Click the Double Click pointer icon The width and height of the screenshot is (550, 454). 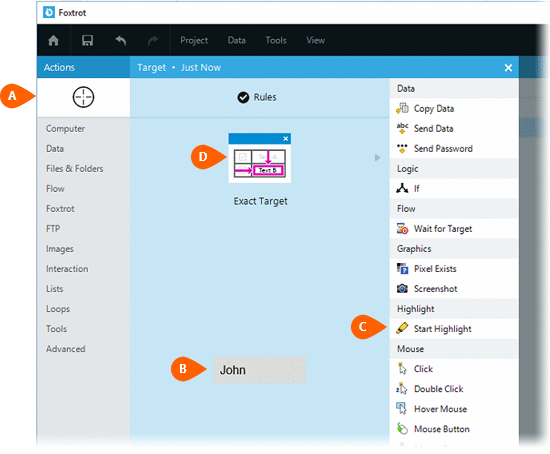tap(402, 389)
